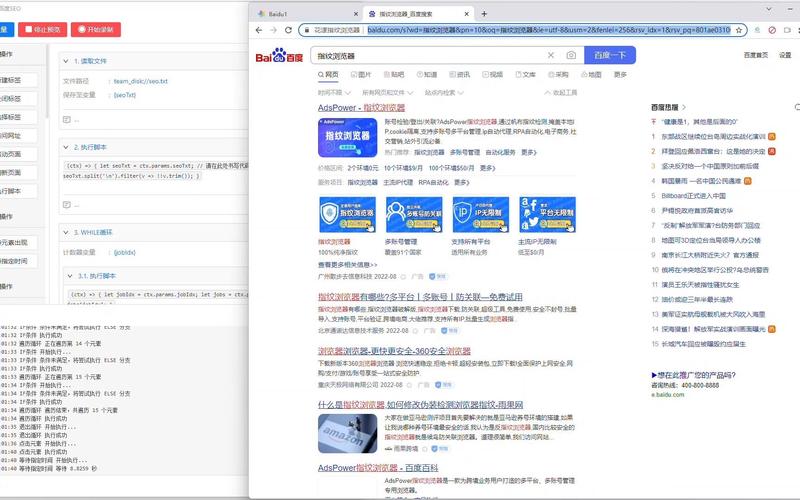The width and height of the screenshot is (800, 500).
Task: Select the 资讯 search category
Action: (460, 74)
